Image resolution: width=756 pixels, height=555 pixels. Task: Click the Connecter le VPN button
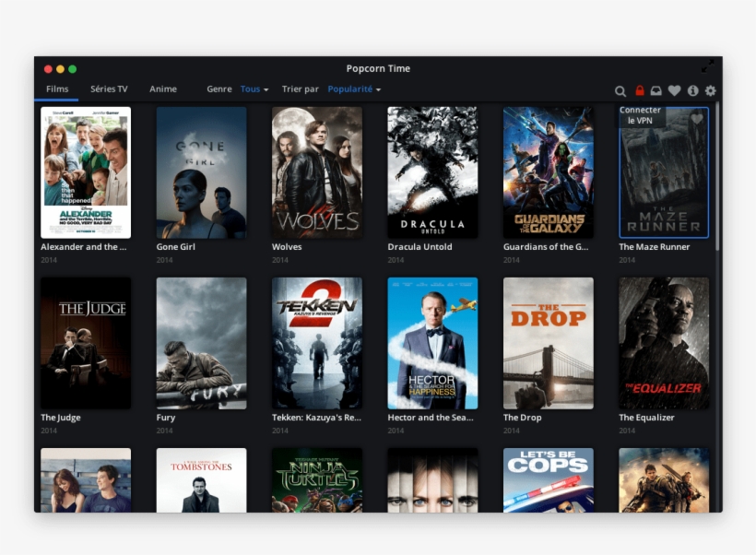pos(643,114)
